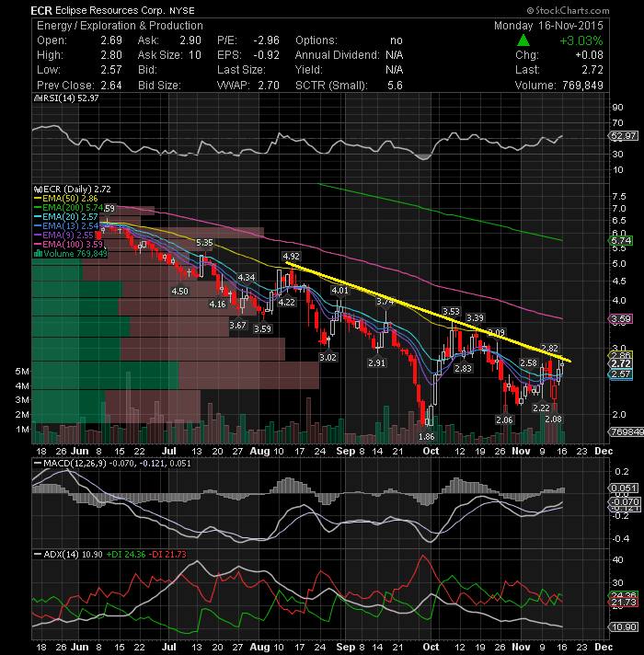Screen dimensions: 644x655
Task: Click the ADX(14) 10.90 indicator label
Action: click(68, 555)
